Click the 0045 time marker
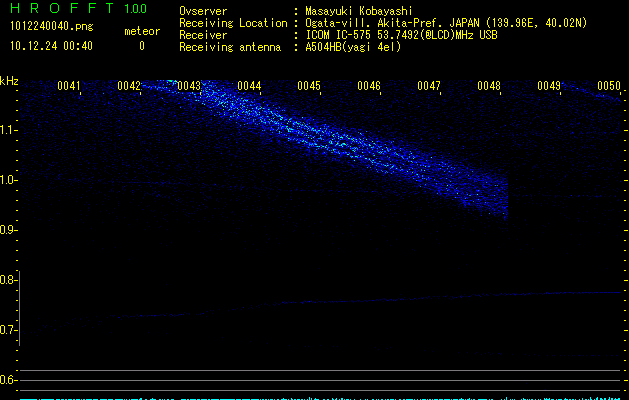 point(309,86)
